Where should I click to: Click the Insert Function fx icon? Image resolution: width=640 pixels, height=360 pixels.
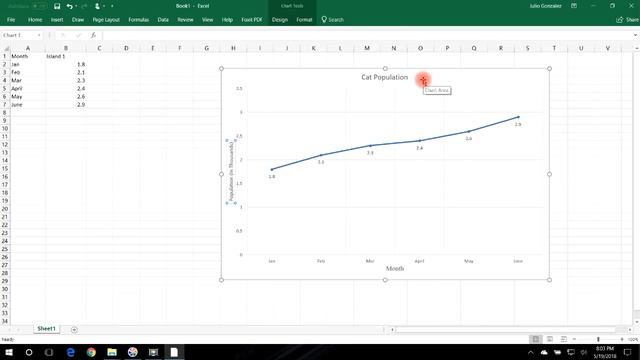coord(93,36)
